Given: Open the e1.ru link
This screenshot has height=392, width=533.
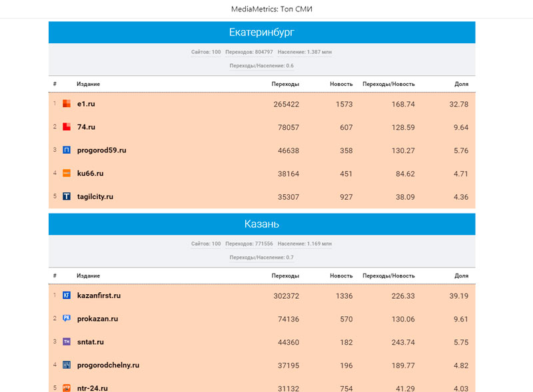Looking at the screenshot, I should pyautogui.click(x=86, y=104).
